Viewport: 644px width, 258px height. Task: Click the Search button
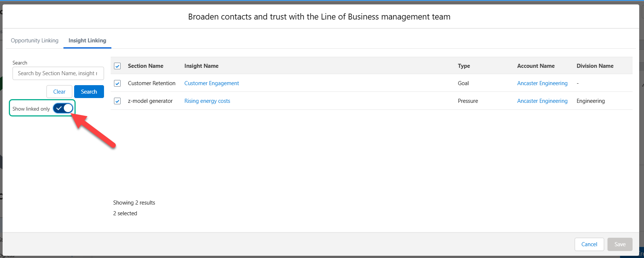click(89, 92)
